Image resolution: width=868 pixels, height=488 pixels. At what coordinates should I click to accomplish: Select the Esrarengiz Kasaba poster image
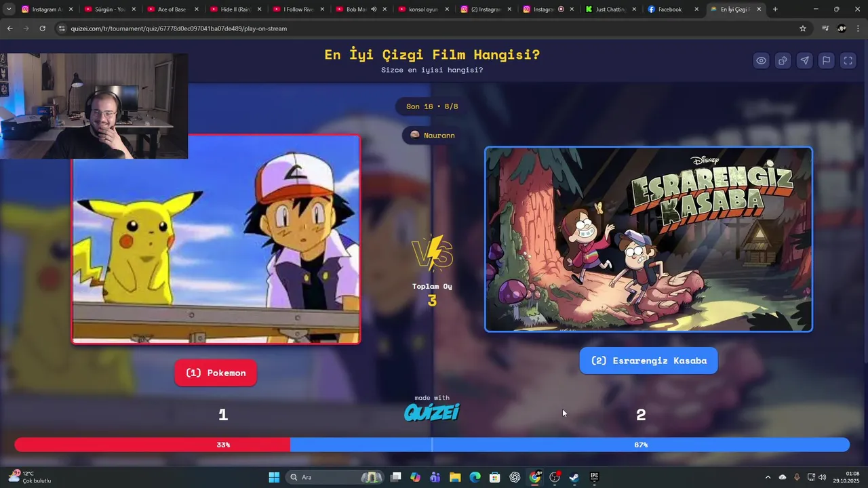648,239
